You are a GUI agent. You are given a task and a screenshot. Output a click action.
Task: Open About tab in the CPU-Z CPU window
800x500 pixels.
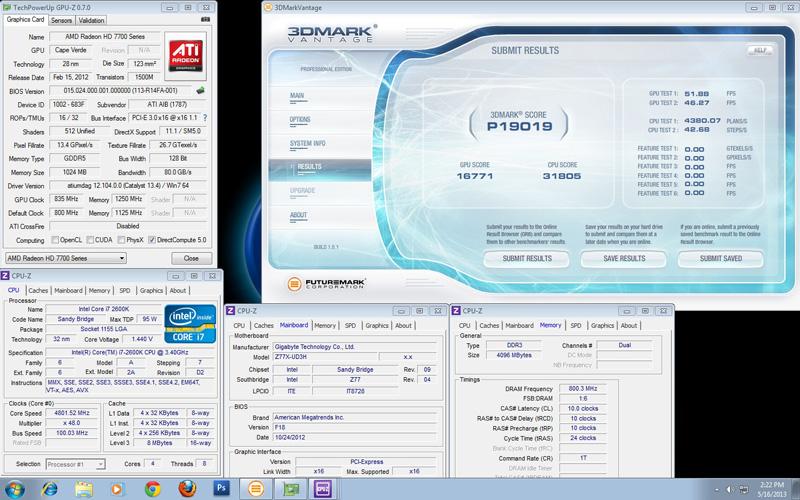(178, 290)
